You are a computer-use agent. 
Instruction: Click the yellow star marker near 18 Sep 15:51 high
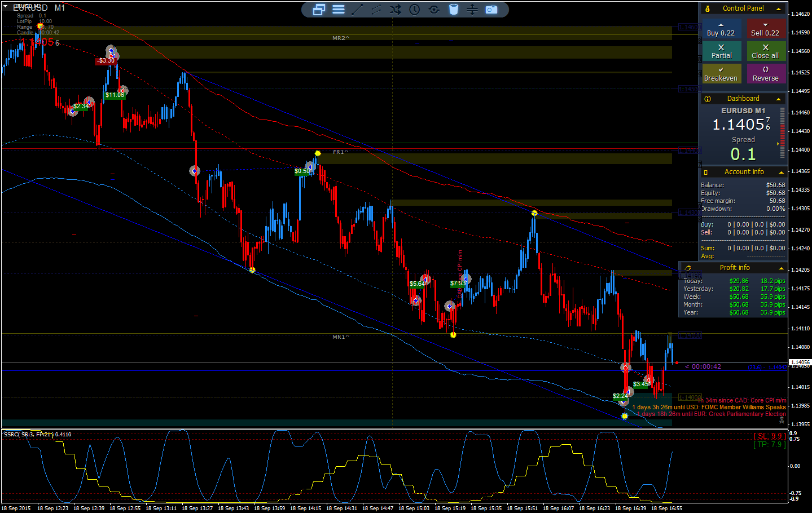pyautogui.click(x=534, y=213)
